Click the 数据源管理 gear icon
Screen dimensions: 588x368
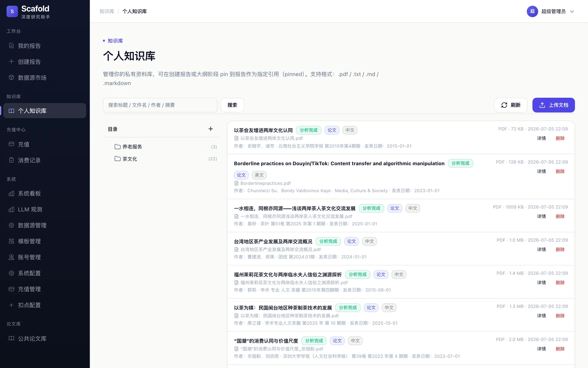11,225
